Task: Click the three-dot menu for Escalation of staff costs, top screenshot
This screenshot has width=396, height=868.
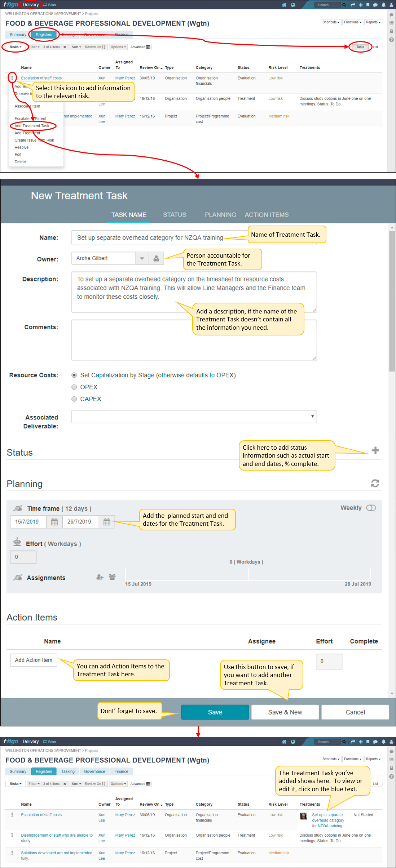Action: click(x=12, y=78)
